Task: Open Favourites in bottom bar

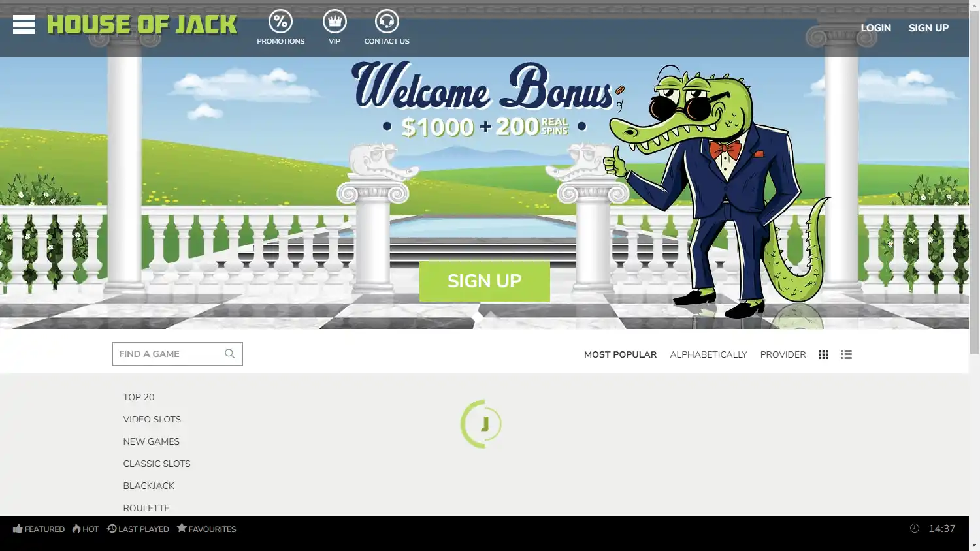Action: [x=206, y=529]
